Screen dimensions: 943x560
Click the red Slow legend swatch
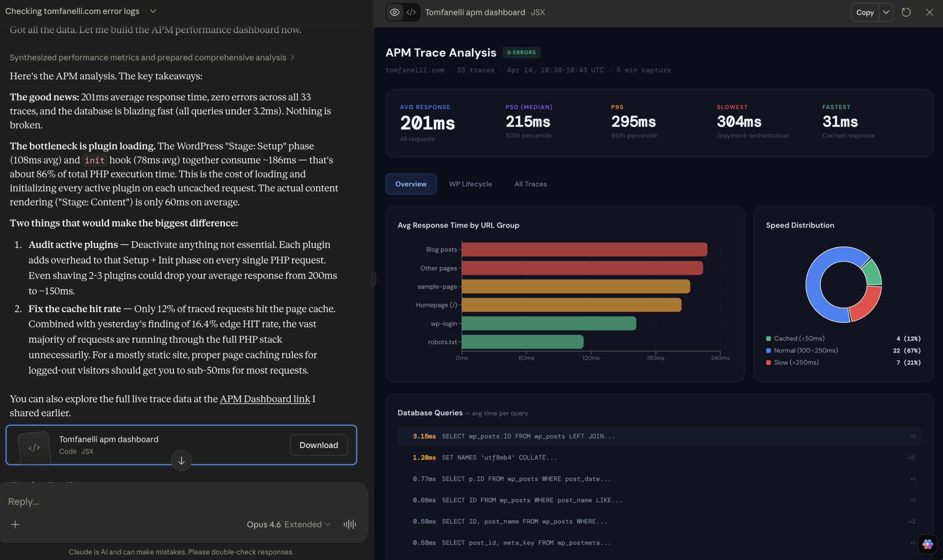[x=768, y=362]
